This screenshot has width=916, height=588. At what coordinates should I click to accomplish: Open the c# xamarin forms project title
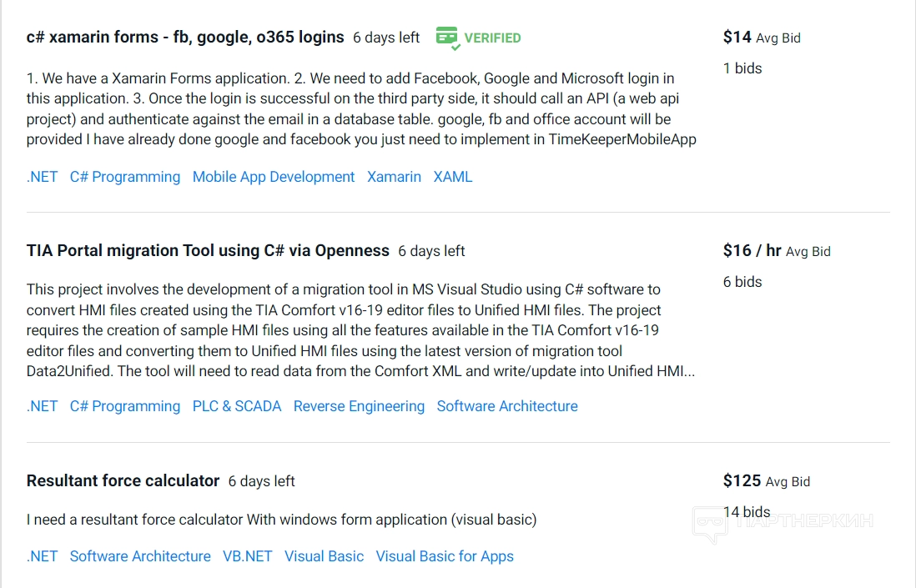[x=185, y=38]
